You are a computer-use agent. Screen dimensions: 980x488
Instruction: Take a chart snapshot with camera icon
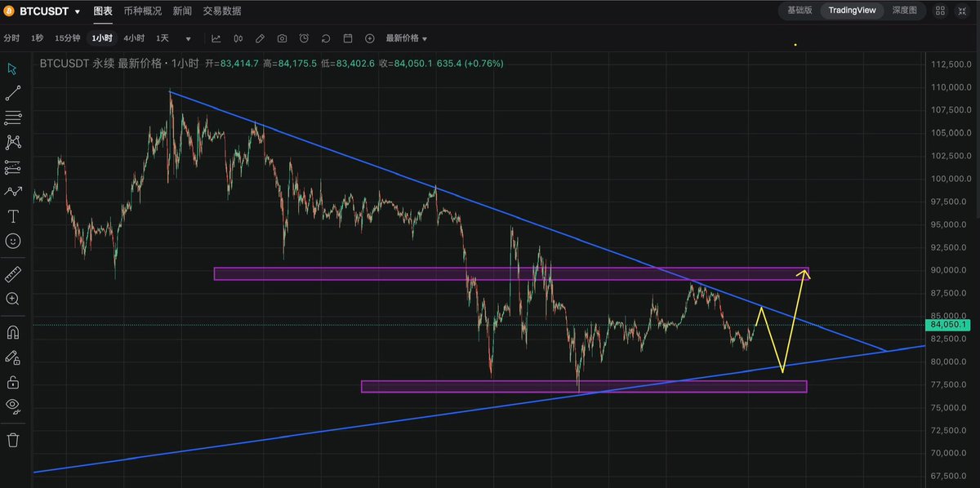tap(282, 38)
